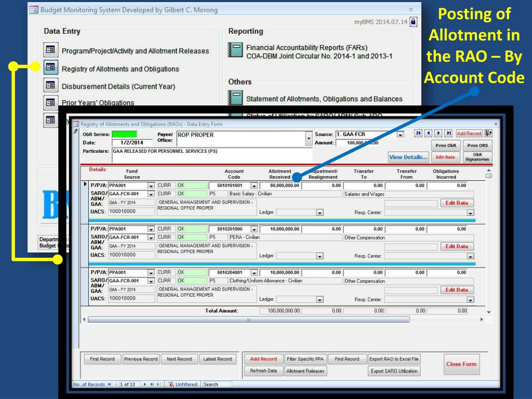Click View Details button
Screen dimensions: 532x399
408,157
